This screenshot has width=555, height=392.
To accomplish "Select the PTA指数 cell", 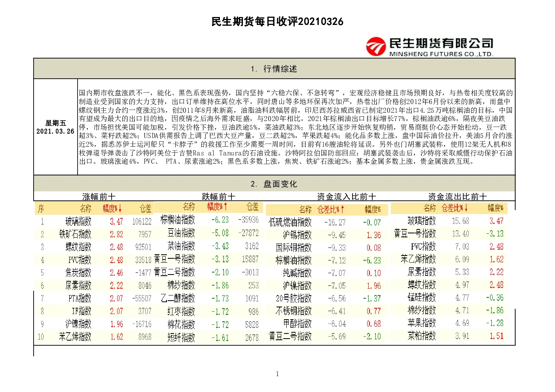I will click(x=80, y=298).
